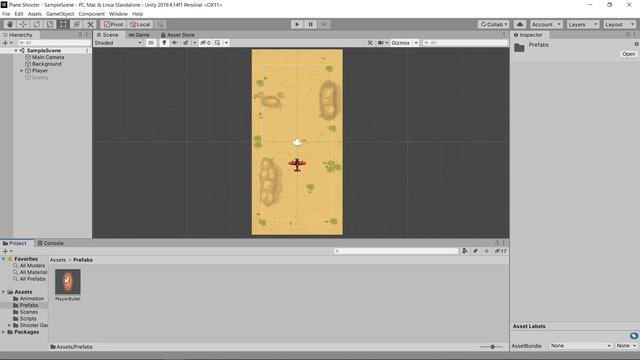Open the Layout dropdown
640x360 pixels.
tap(620, 24)
